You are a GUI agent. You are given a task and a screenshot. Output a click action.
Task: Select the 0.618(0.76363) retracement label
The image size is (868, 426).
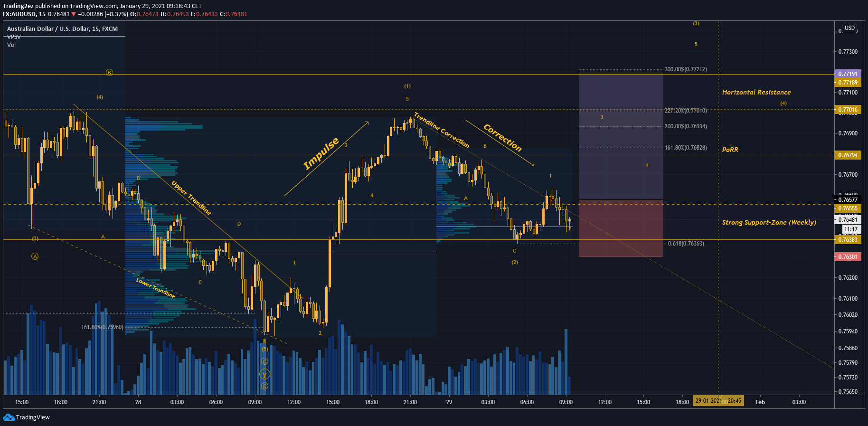coord(686,244)
